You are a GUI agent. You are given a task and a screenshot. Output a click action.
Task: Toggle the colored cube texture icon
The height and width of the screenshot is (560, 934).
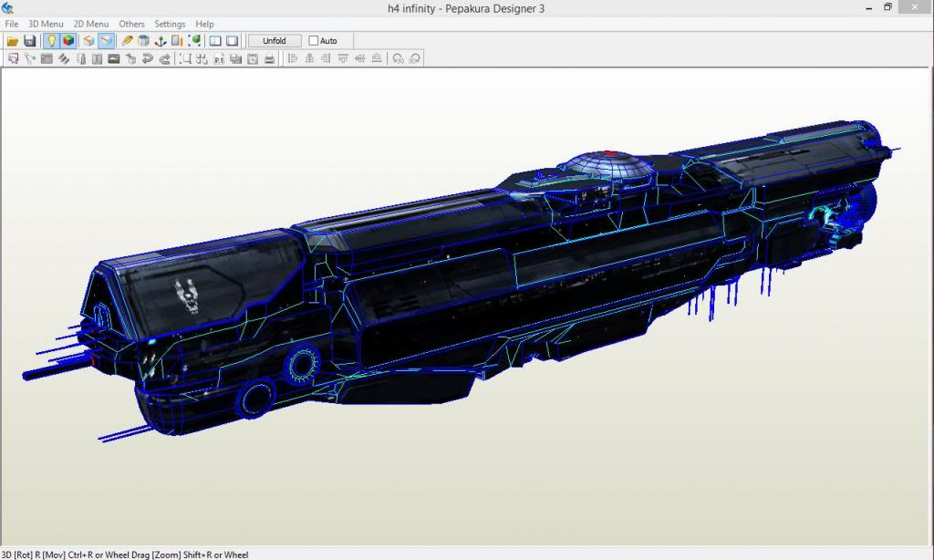click(68, 40)
